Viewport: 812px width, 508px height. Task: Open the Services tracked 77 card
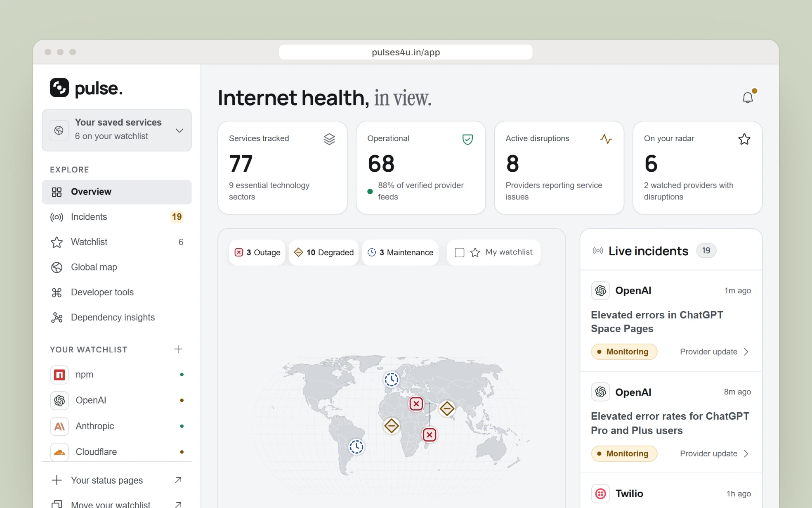click(282, 168)
